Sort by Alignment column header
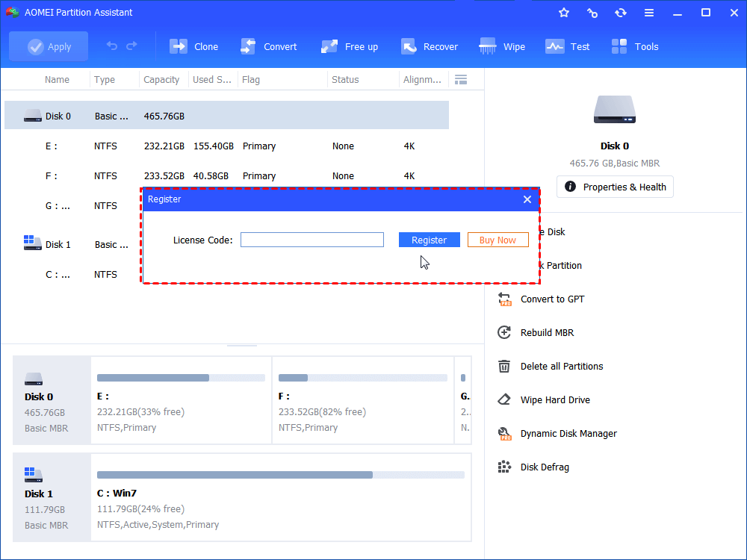The width and height of the screenshot is (747, 560). click(x=422, y=80)
